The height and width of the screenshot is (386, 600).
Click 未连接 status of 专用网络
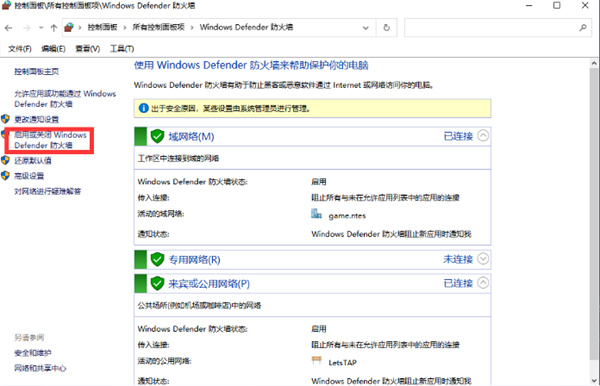point(458,259)
